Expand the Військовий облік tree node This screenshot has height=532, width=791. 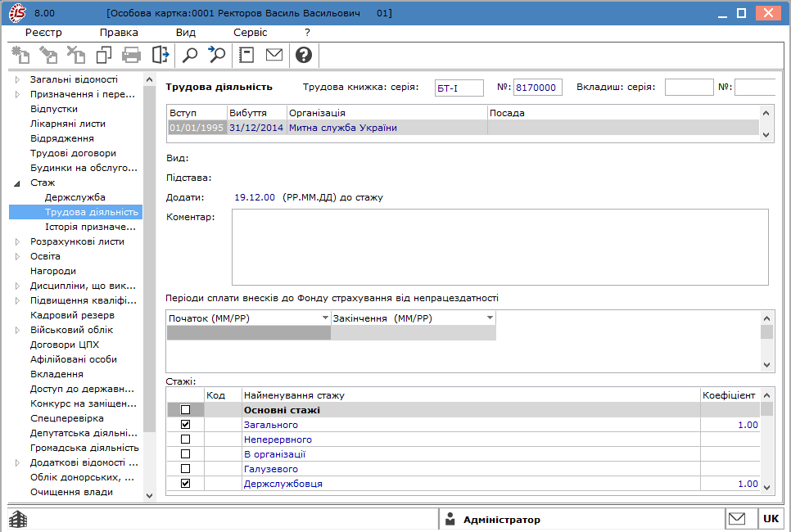(x=18, y=330)
